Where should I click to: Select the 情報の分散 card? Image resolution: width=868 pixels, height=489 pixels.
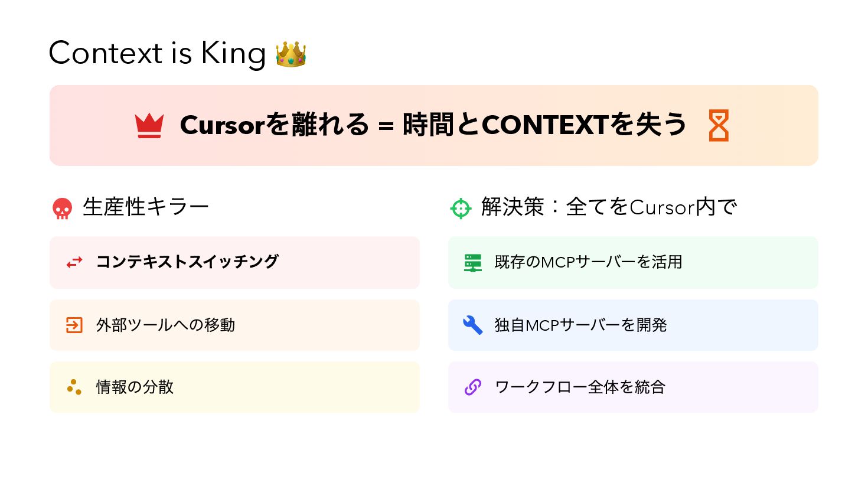[234, 387]
